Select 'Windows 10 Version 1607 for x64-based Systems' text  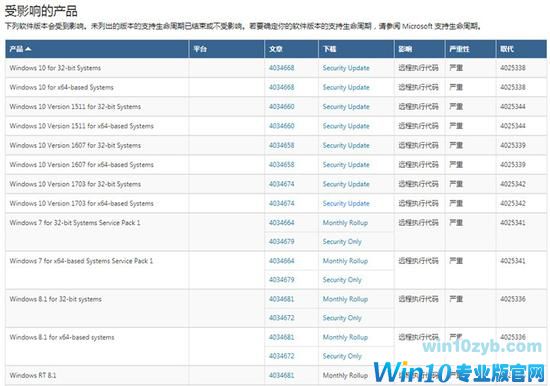click(x=81, y=165)
